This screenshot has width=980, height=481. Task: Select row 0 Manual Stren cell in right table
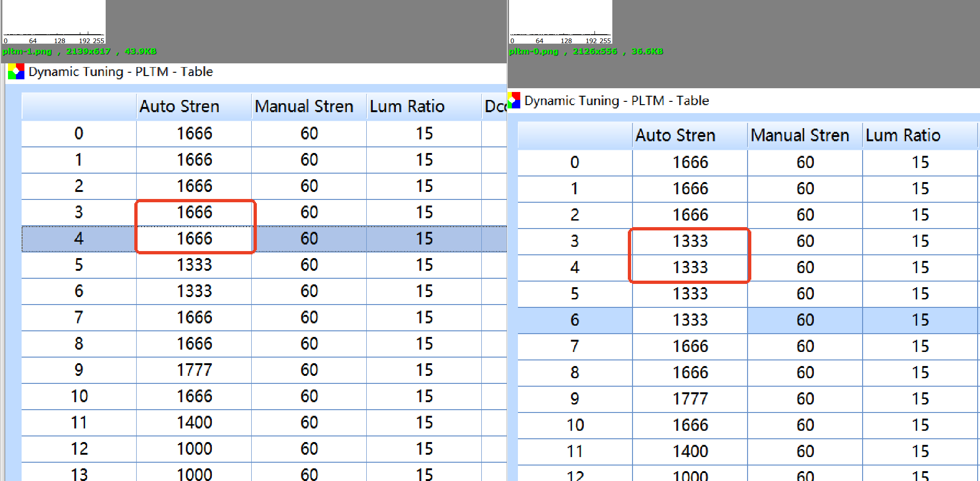[805, 162]
